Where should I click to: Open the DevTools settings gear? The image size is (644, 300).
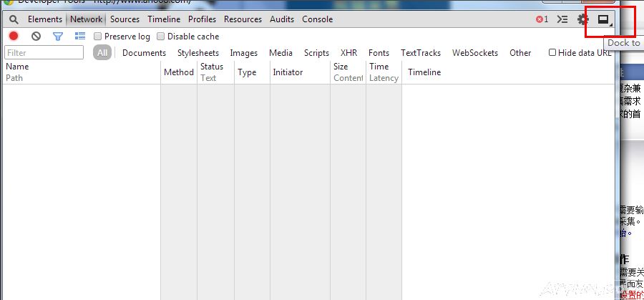pos(583,19)
